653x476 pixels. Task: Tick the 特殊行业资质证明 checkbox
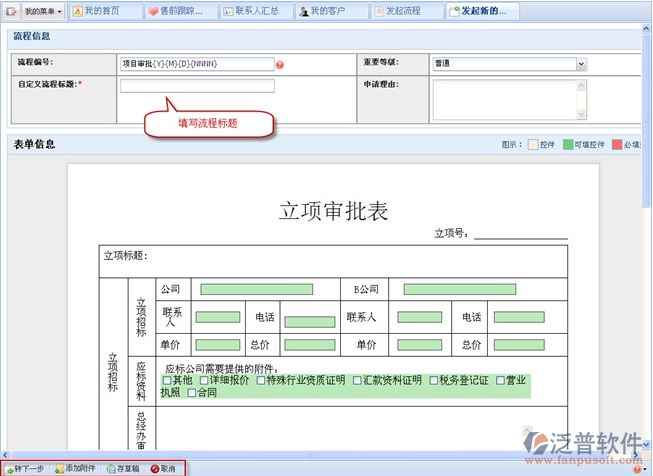[261, 380]
